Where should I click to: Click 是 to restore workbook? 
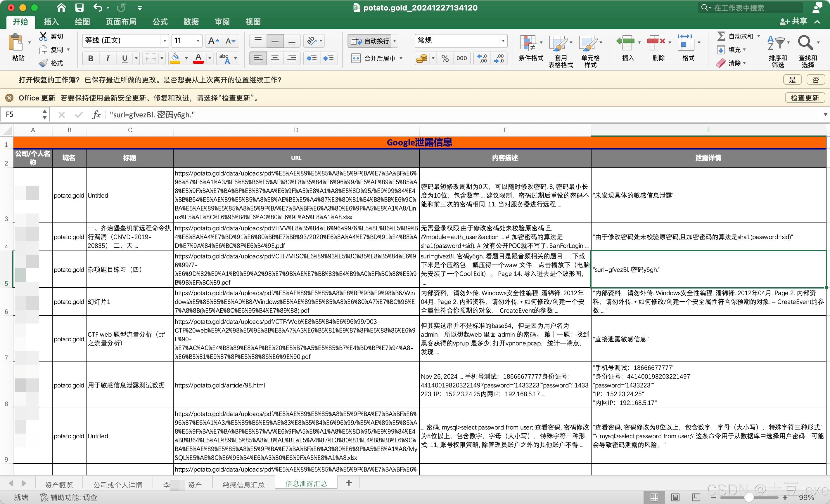pos(792,80)
